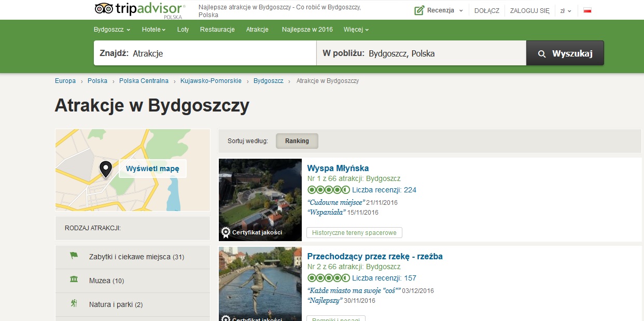Click the Polska breadcrumb link
Viewport: 644px width, 321px height.
coord(97,81)
